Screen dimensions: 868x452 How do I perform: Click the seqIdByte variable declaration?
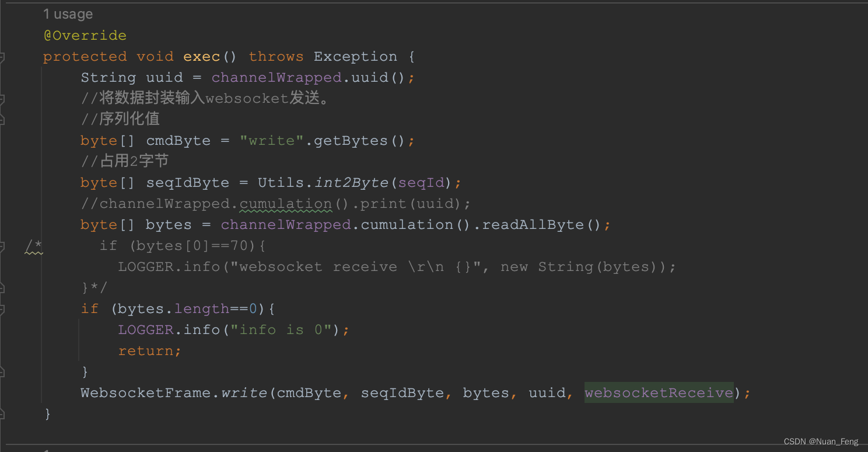point(188,183)
